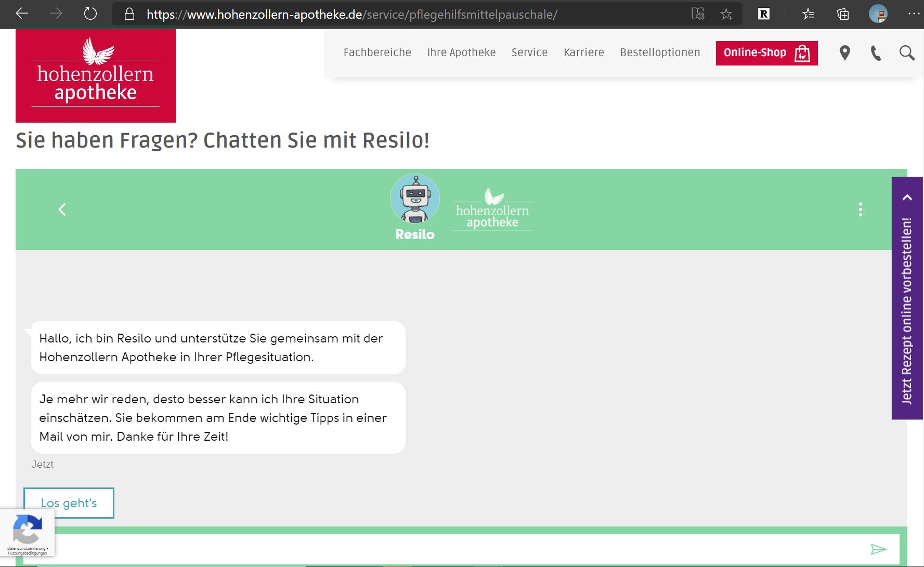Click the phone contact icon

pyautogui.click(x=876, y=53)
